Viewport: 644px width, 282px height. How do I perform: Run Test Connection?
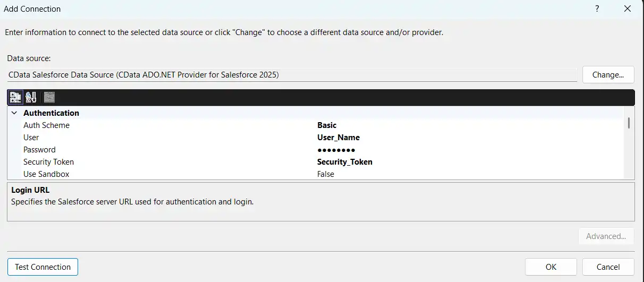(43, 267)
